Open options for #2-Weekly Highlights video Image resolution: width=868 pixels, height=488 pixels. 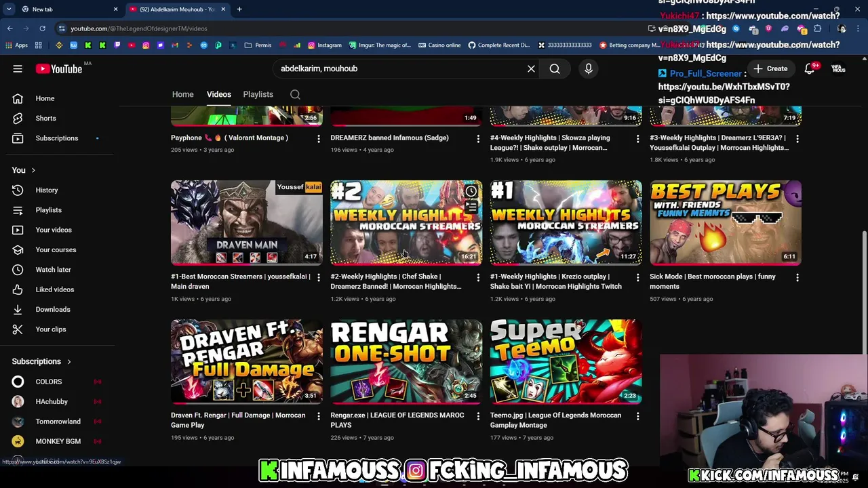point(478,277)
